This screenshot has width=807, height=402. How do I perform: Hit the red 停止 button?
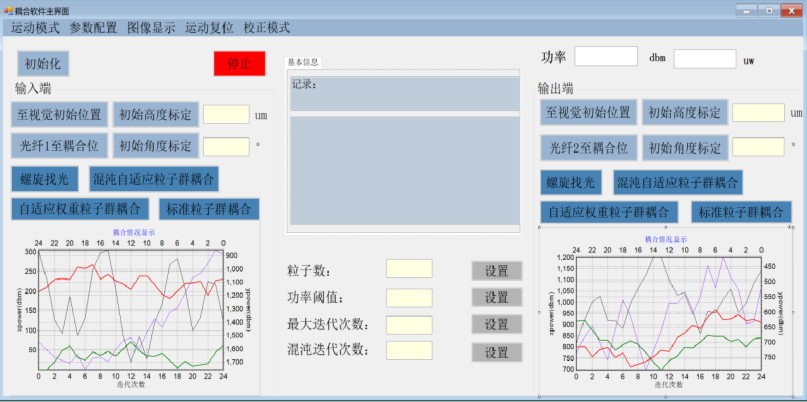click(x=239, y=63)
